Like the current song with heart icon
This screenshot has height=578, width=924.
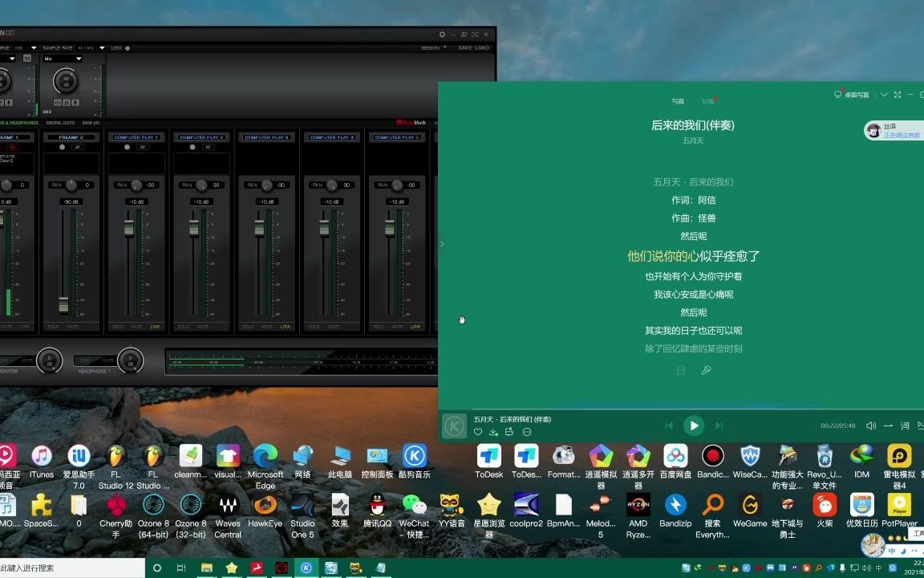point(478,432)
